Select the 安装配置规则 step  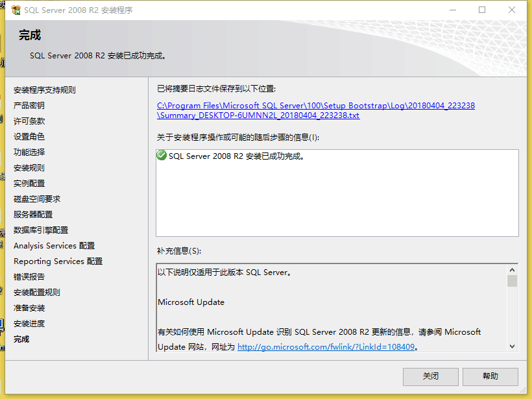36,293
